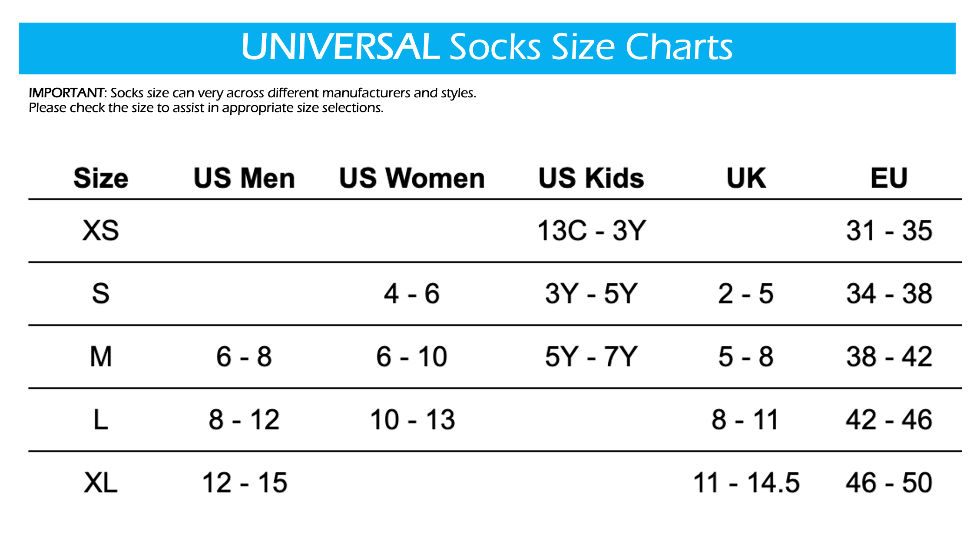Select the EU column header
The height and width of the screenshot is (545, 980).
click(889, 178)
